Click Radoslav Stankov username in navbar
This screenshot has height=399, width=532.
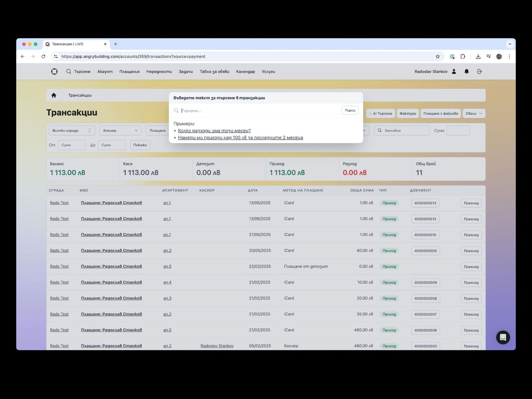[431, 71]
